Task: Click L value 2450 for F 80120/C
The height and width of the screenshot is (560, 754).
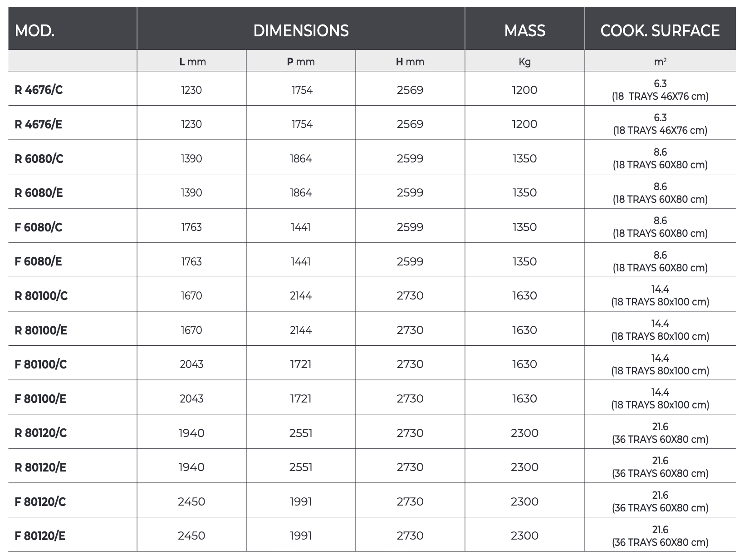Action: click(191, 501)
